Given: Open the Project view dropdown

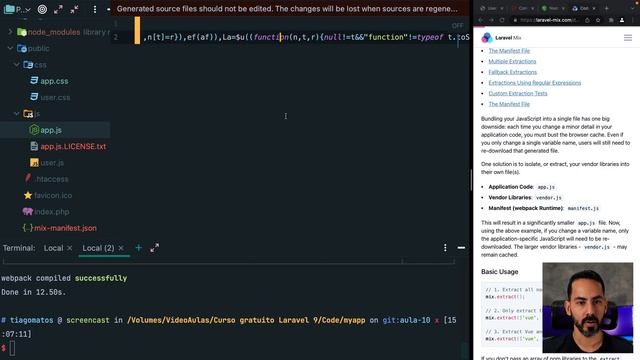Looking at the screenshot, I should (x=17, y=9).
